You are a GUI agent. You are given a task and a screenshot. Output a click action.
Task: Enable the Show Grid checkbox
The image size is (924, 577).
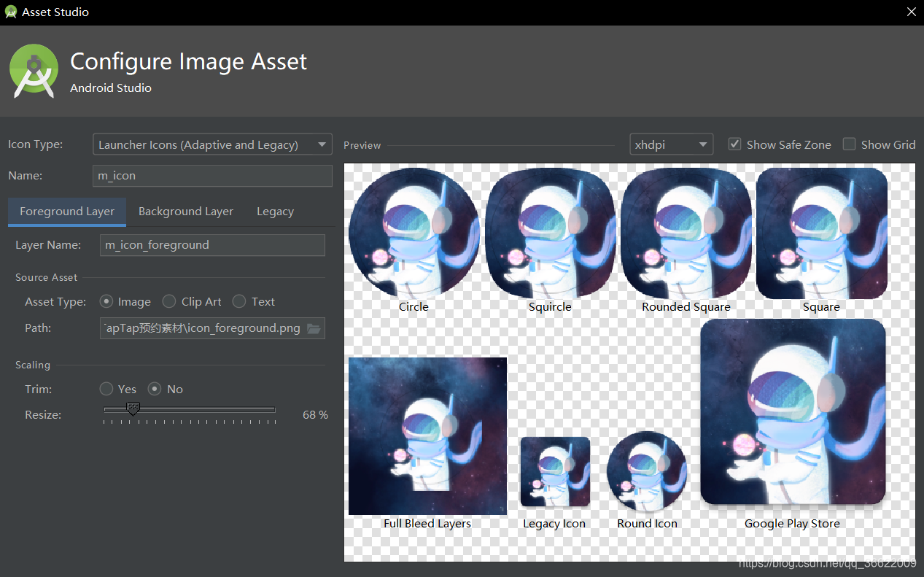pyautogui.click(x=849, y=144)
